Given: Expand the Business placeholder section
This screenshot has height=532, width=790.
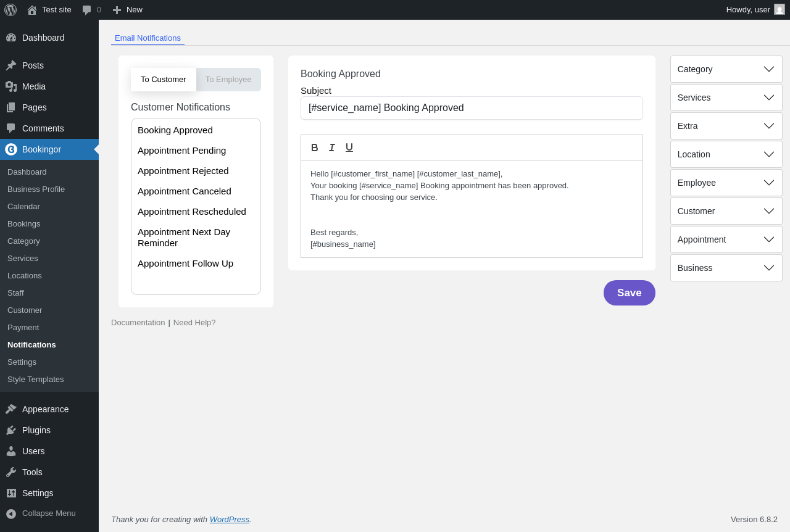Looking at the screenshot, I should tap(726, 268).
